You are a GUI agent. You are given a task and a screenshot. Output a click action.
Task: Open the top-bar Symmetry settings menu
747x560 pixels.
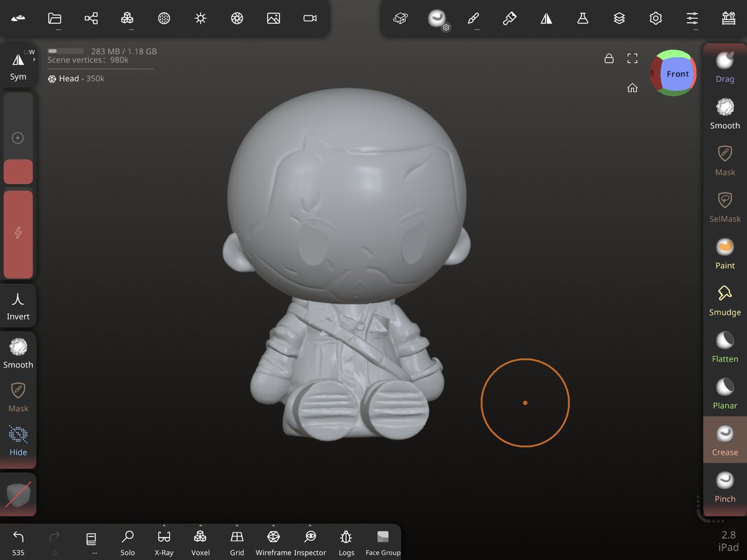coord(546,19)
